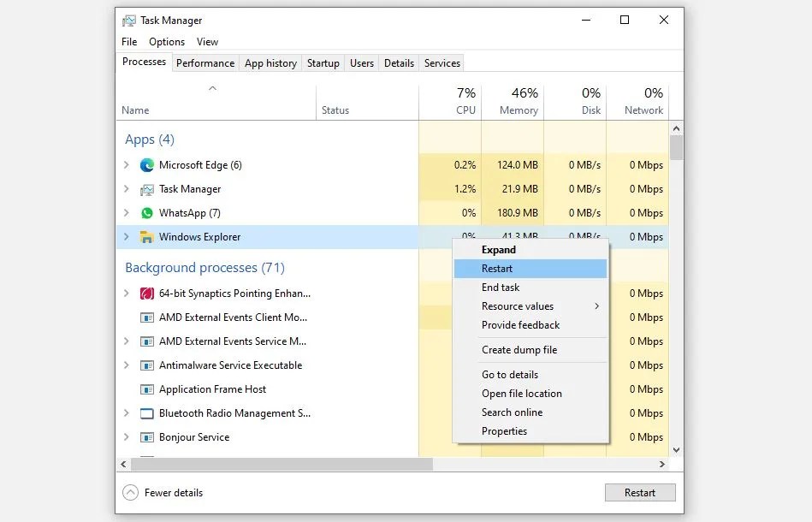Expand the WhatsApp process tree
The image size is (812, 522).
pos(126,213)
